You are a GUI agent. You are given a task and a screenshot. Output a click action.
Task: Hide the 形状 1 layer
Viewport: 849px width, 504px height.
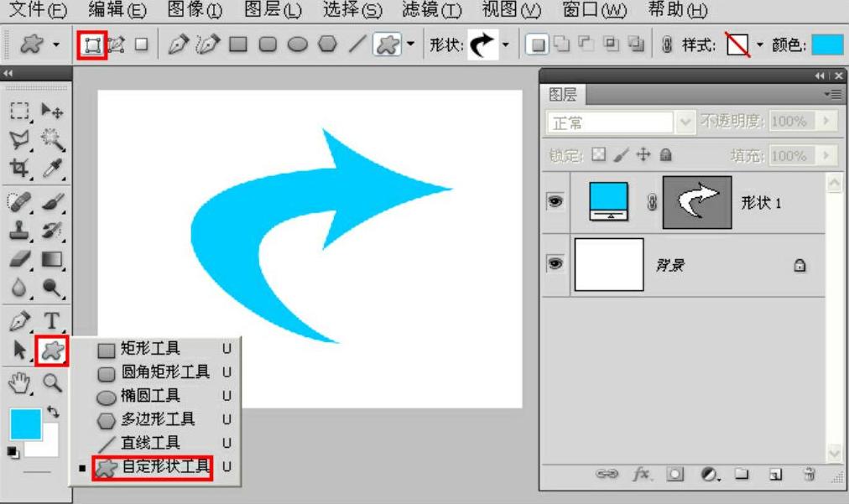[x=555, y=202]
